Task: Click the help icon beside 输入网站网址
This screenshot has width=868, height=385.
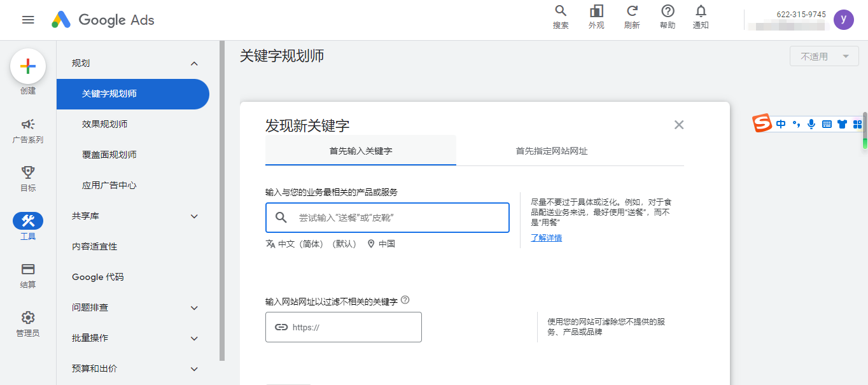Action: (x=405, y=300)
